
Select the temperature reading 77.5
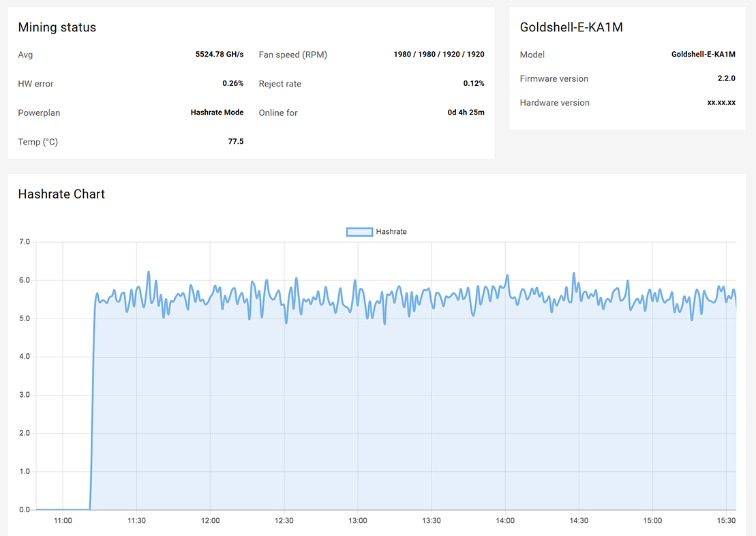tap(235, 142)
